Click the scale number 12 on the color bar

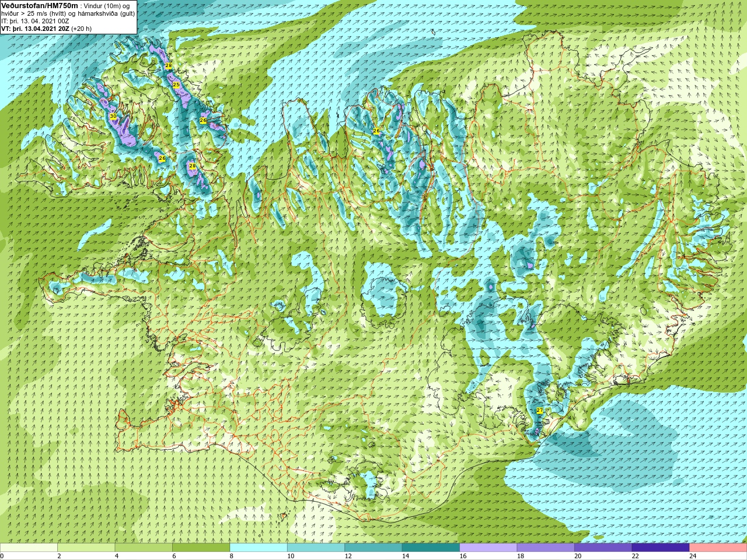[348, 556]
